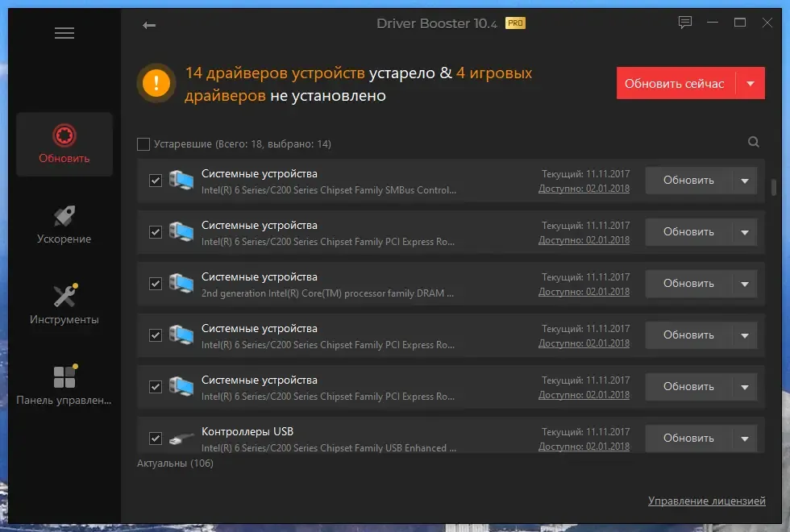The width and height of the screenshot is (790, 532).
Task: Uncheck the SMBus Controller driver checkbox
Action: [x=156, y=181]
